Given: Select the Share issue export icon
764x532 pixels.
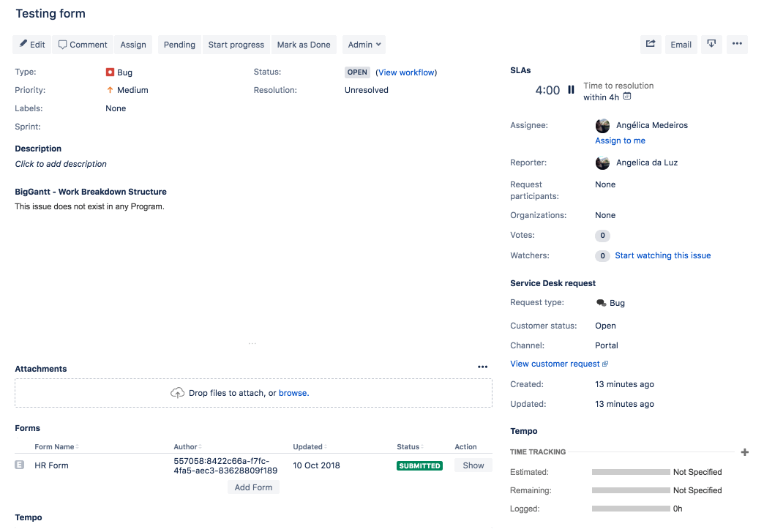Looking at the screenshot, I should tap(651, 45).
